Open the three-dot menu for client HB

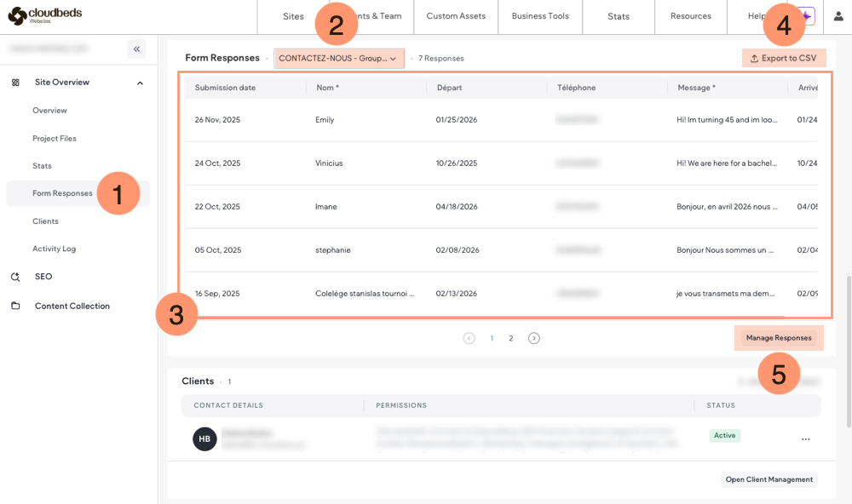click(805, 439)
